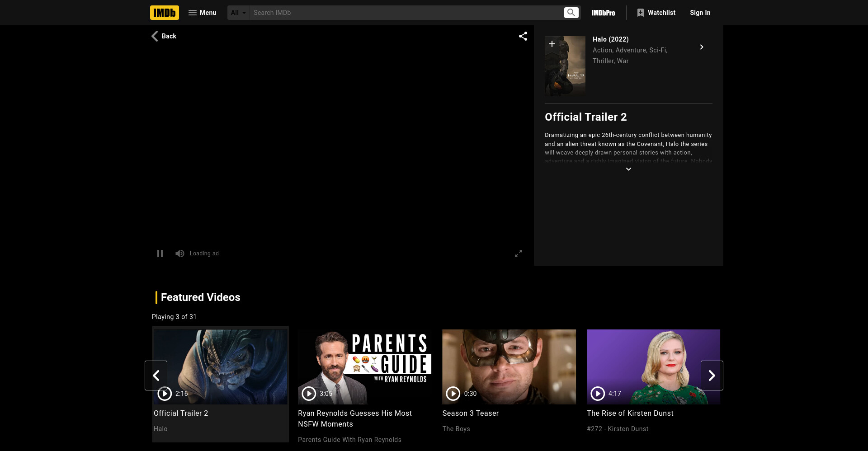Click 'The Boys' subtitle text

point(456,429)
